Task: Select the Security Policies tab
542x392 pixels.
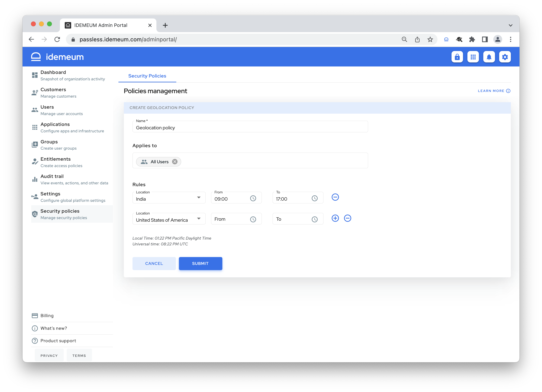Action: click(x=147, y=76)
